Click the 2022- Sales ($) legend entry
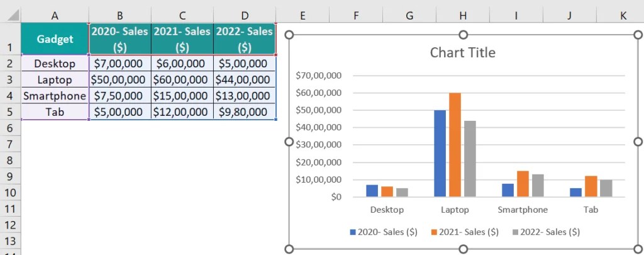Image resolution: width=644 pixels, height=255 pixels. pyautogui.click(x=547, y=232)
